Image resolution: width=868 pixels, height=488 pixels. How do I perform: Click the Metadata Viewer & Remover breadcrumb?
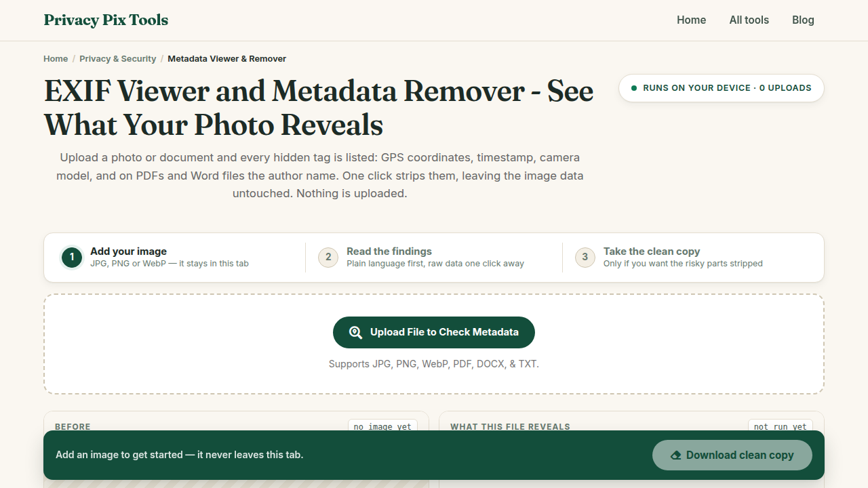click(x=226, y=59)
